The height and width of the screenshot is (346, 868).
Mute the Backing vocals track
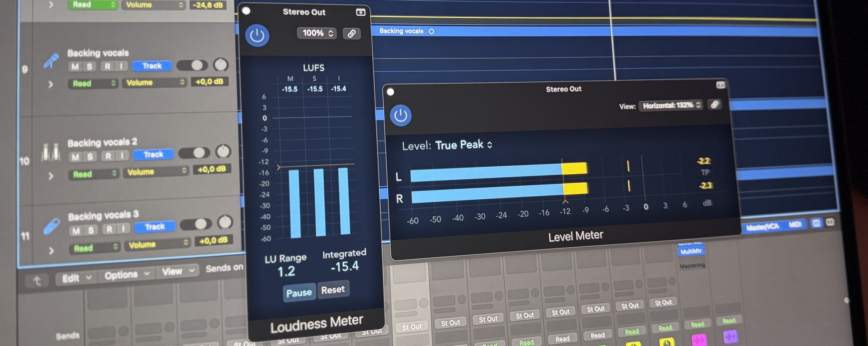pos(75,67)
